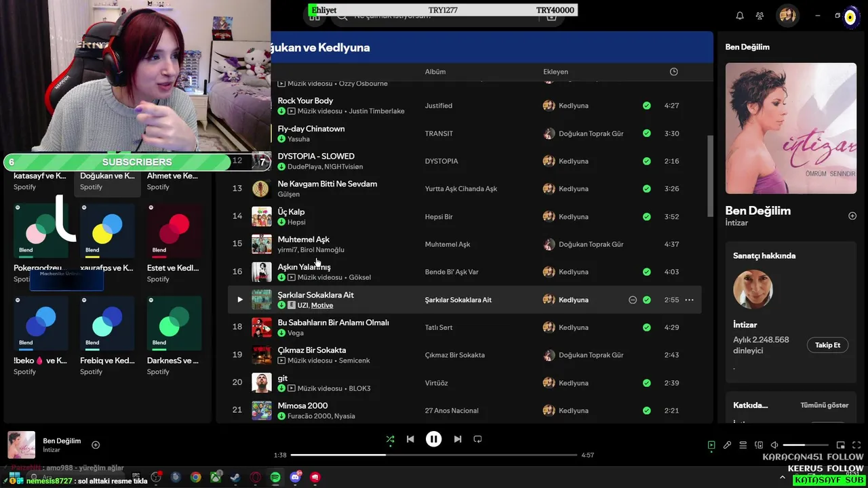Open Doğukan Toprak Gür on Fly-day Chinatown row

(x=591, y=134)
